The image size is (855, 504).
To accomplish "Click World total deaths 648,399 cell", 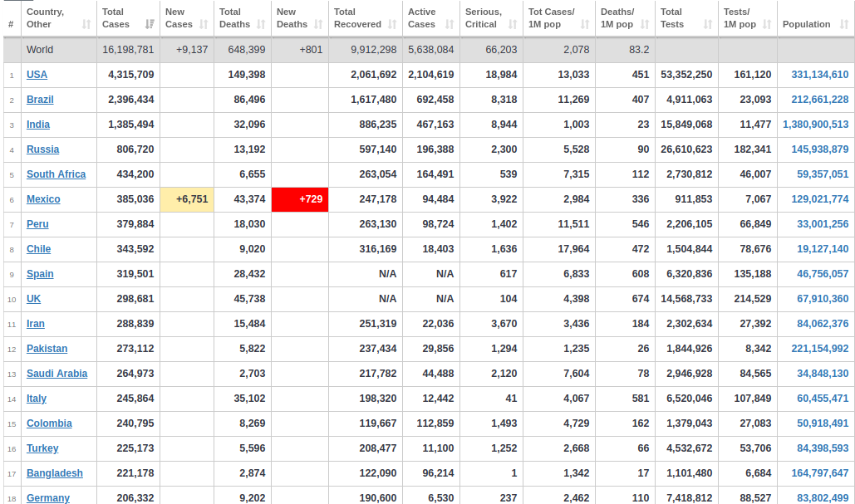I will [x=243, y=50].
